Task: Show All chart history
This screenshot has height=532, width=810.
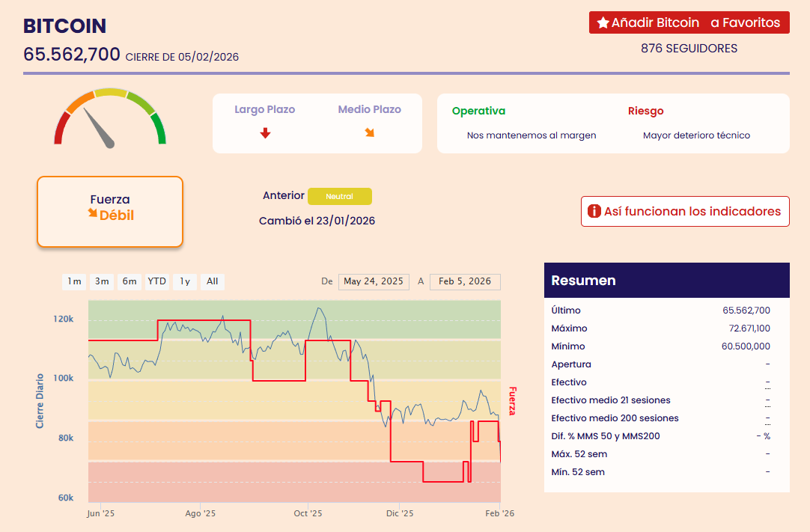Action: (x=213, y=281)
